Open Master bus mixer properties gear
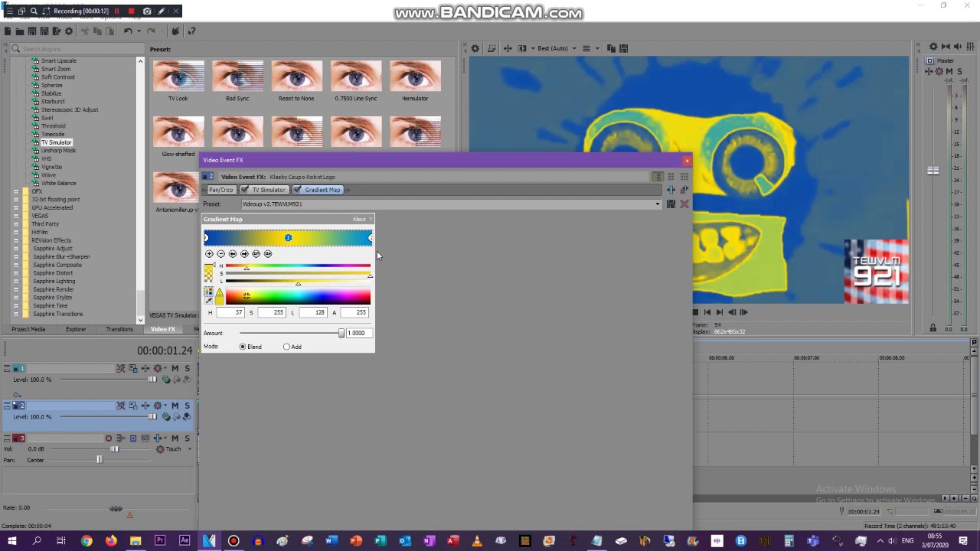The height and width of the screenshot is (551, 980). pyautogui.click(x=933, y=47)
